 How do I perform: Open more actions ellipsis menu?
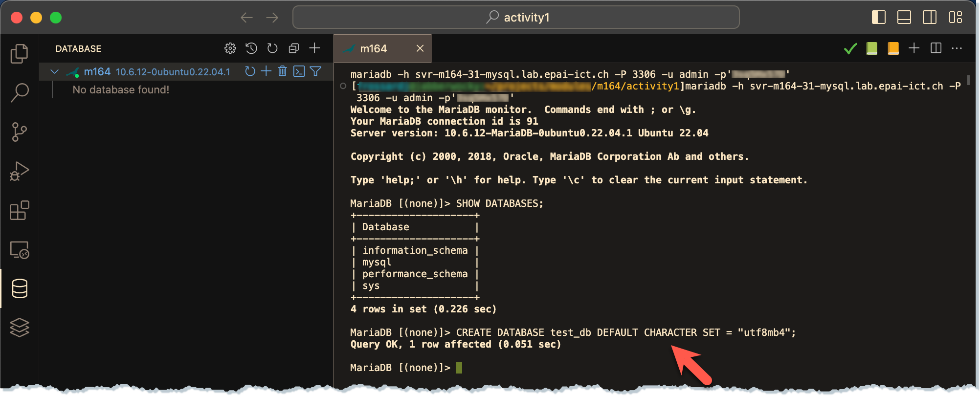tap(957, 48)
